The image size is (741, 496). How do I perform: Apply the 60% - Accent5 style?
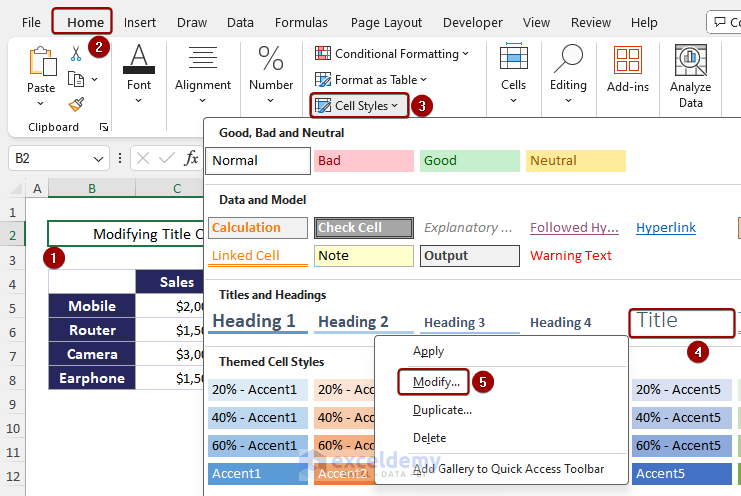(x=681, y=445)
